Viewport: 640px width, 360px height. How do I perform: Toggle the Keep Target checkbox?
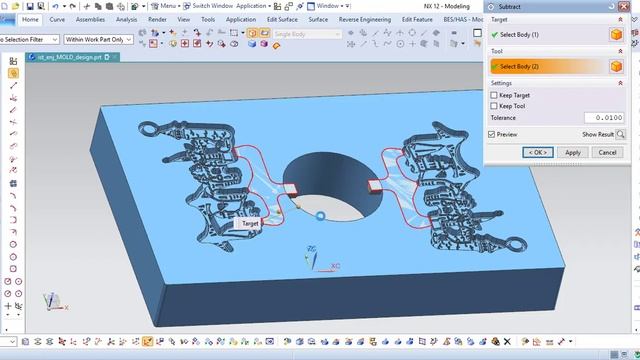click(x=493, y=95)
